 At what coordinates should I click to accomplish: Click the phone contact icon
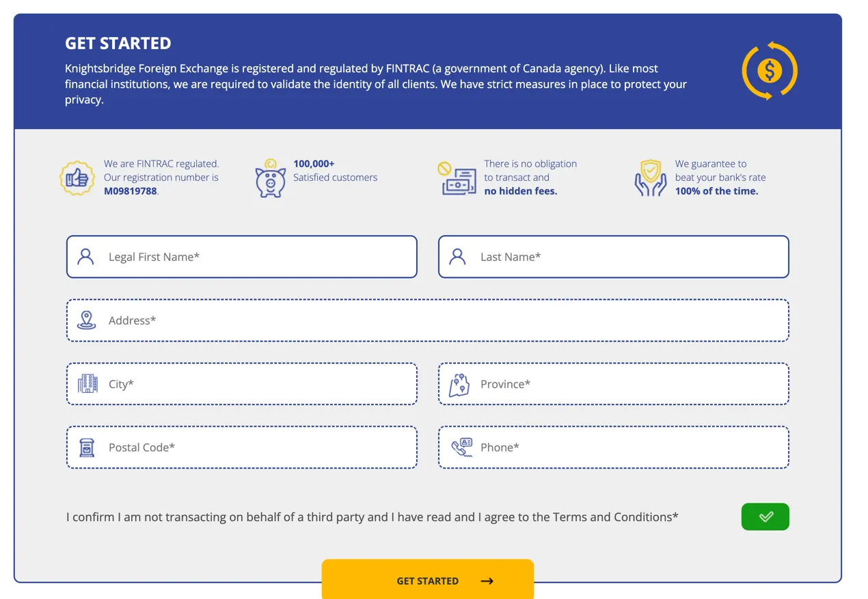tap(462, 447)
